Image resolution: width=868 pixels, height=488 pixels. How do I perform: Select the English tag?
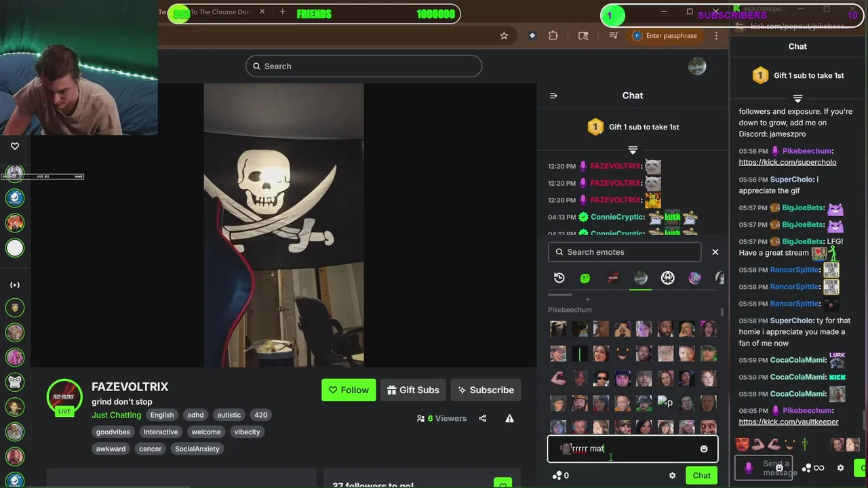coord(162,415)
